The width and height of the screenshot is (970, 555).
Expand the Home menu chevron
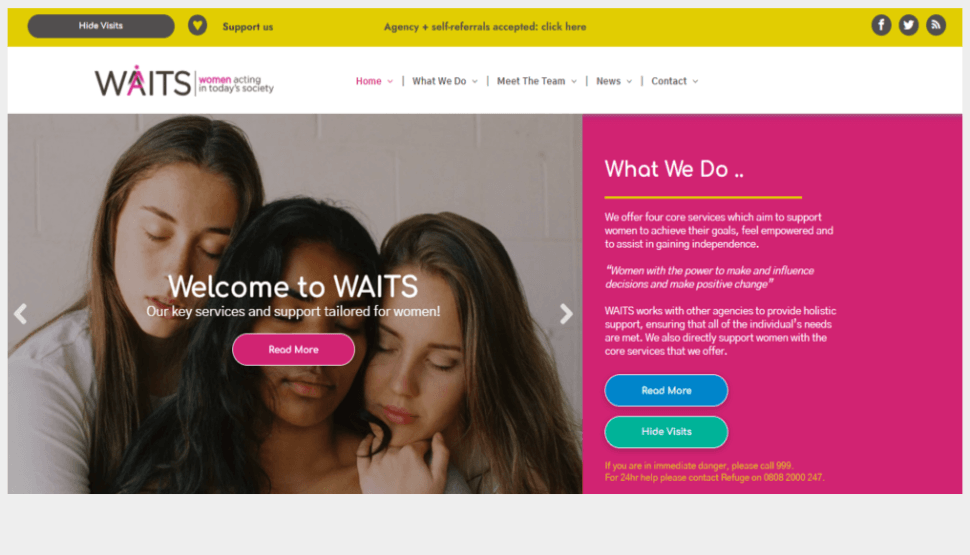390,82
